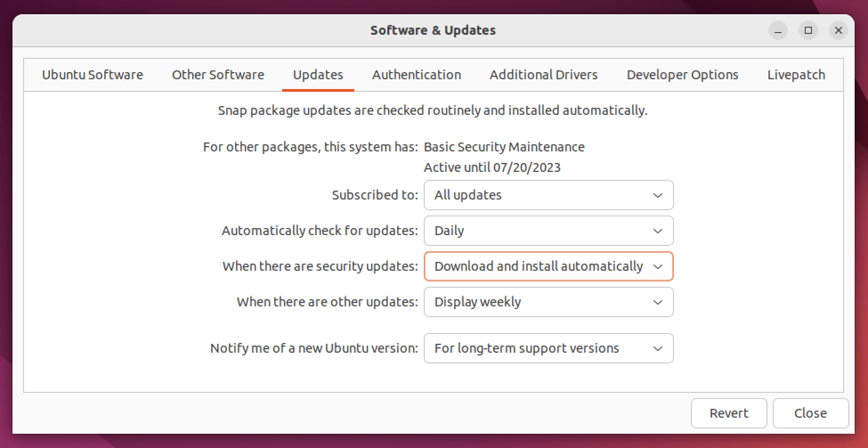Viewport: 868px width, 448px height.
Task: Switch to the Additional Drivers tab
Action: coord(544,75)
